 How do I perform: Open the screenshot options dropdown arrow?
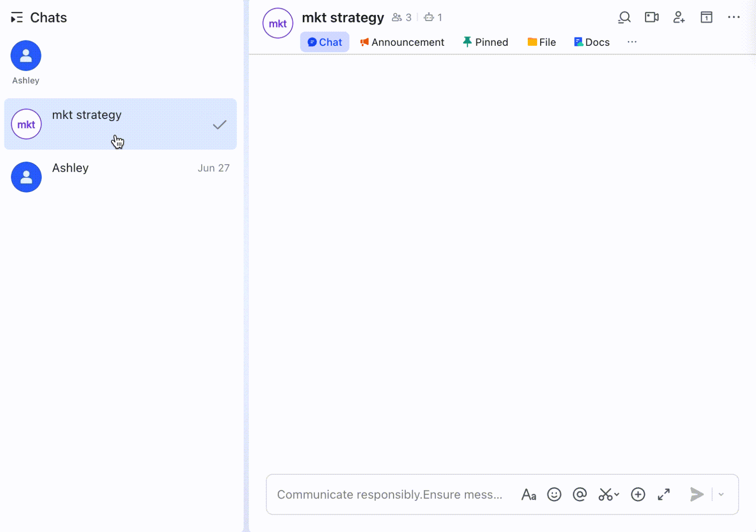click(616, 494)
